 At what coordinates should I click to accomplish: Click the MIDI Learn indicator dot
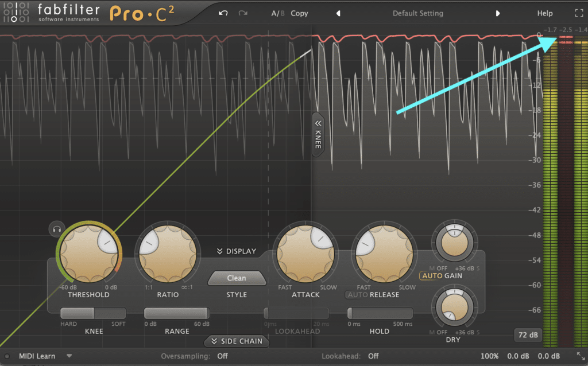(7, 356)
